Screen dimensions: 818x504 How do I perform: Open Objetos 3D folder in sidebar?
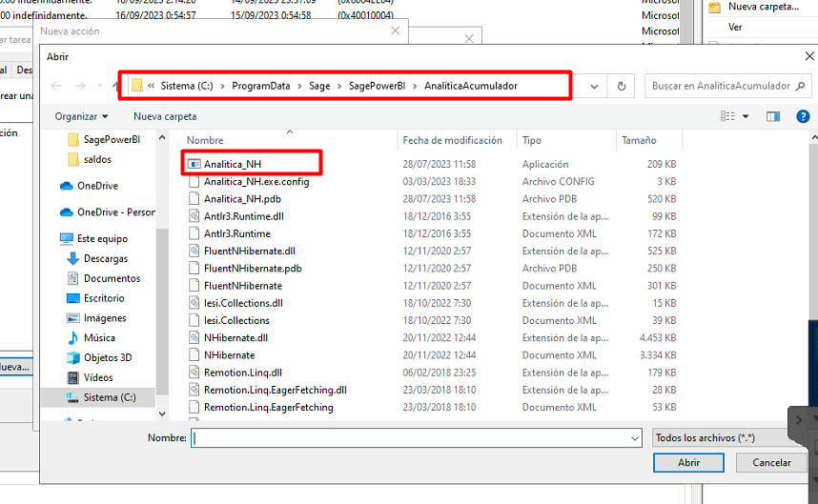[99, 357]
